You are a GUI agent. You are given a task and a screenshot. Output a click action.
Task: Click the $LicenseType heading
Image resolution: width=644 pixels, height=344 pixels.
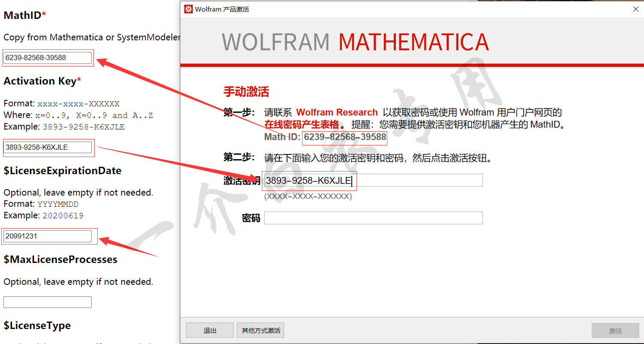point(37,326)
